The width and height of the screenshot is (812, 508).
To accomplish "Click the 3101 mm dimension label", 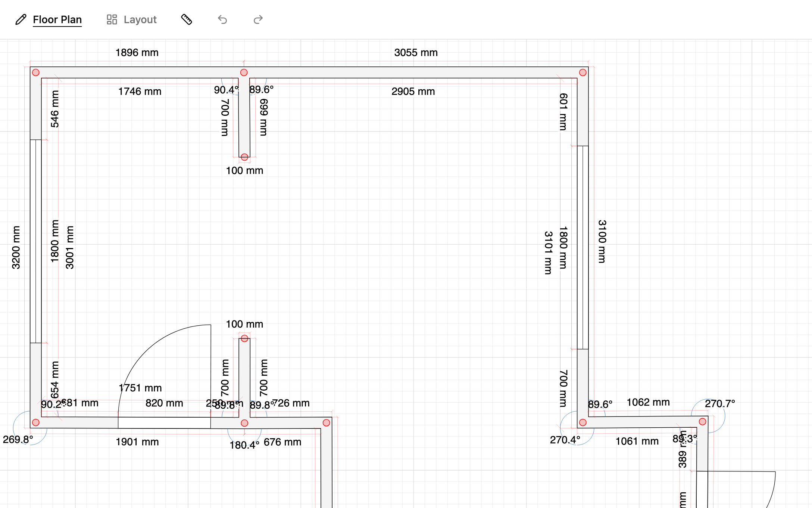I will pos(548,253).
